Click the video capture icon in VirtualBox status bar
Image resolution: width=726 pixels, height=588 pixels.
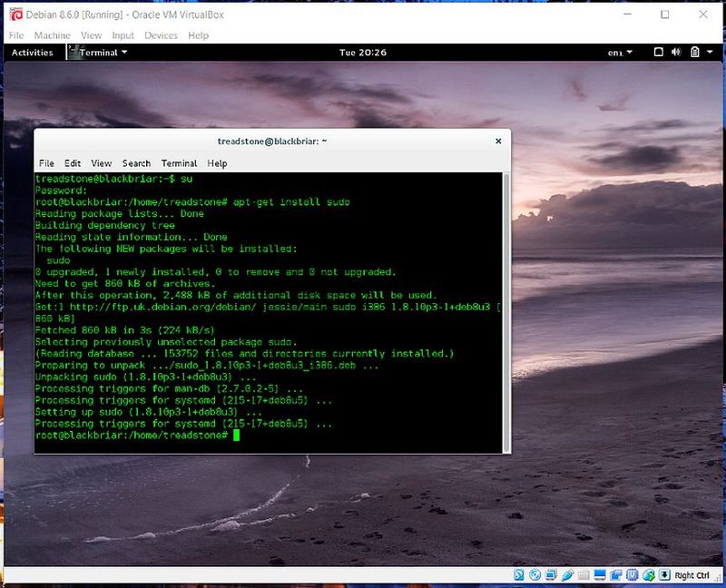pos(616,575)
